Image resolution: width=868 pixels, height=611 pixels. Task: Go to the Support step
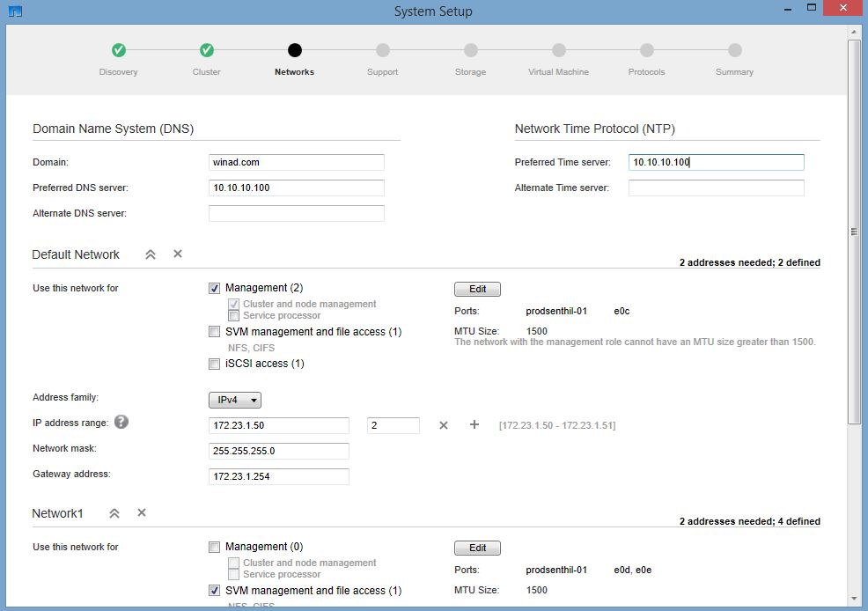(x=383, y=50)
